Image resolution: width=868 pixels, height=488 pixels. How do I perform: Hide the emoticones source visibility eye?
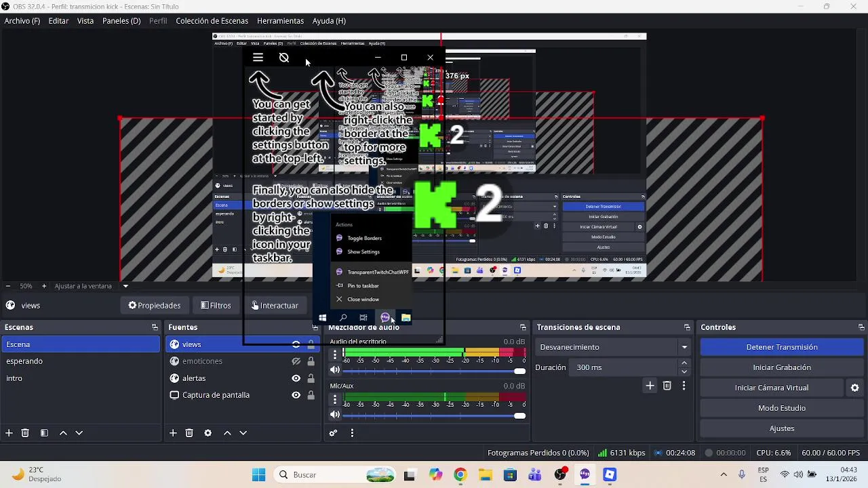pyautogui.click(x=296, y=361)
